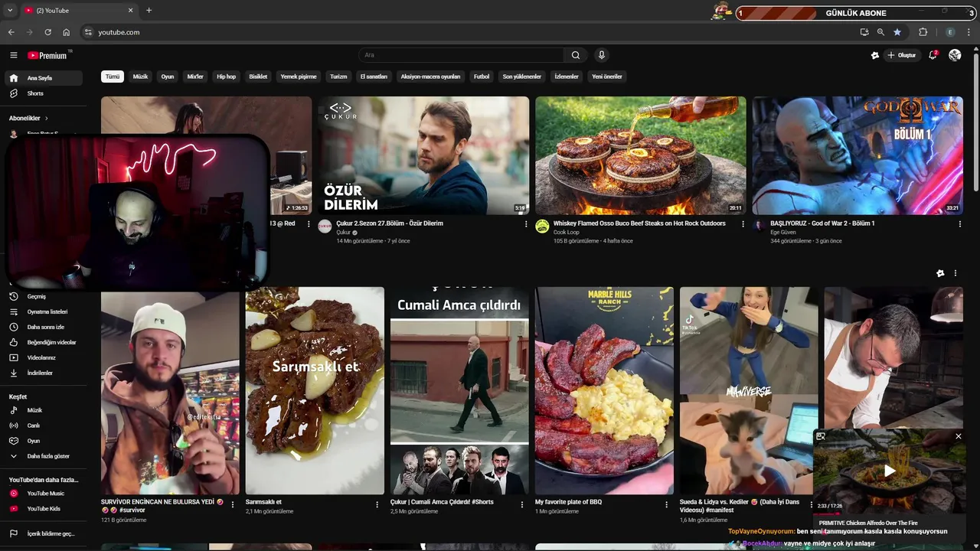The width and height of the screenshot is (980, 551).
Task: Expand the Abonelikler section arrow
Action: click(46, 119)
